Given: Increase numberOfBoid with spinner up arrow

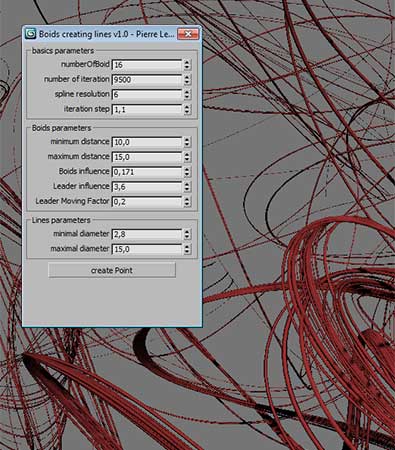Looking at the screenshot, I should [x=187, y=62].
